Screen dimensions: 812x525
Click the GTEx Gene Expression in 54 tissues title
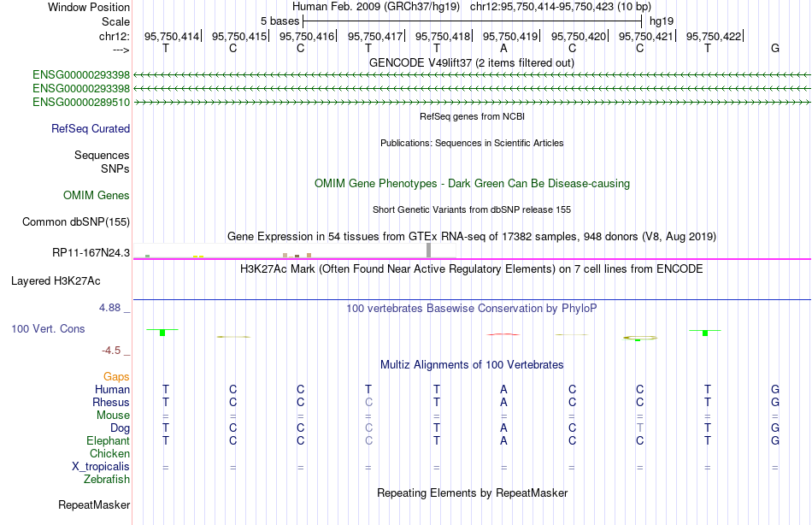point(472,236)
